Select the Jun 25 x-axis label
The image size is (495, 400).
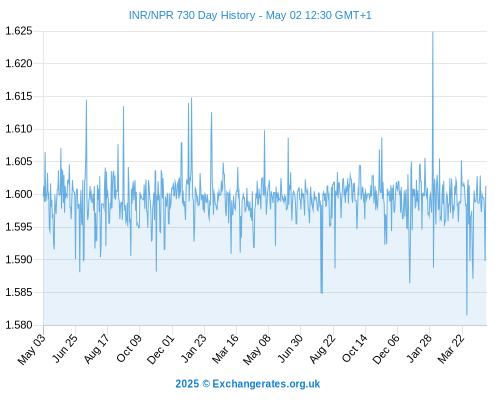point(65,348)
